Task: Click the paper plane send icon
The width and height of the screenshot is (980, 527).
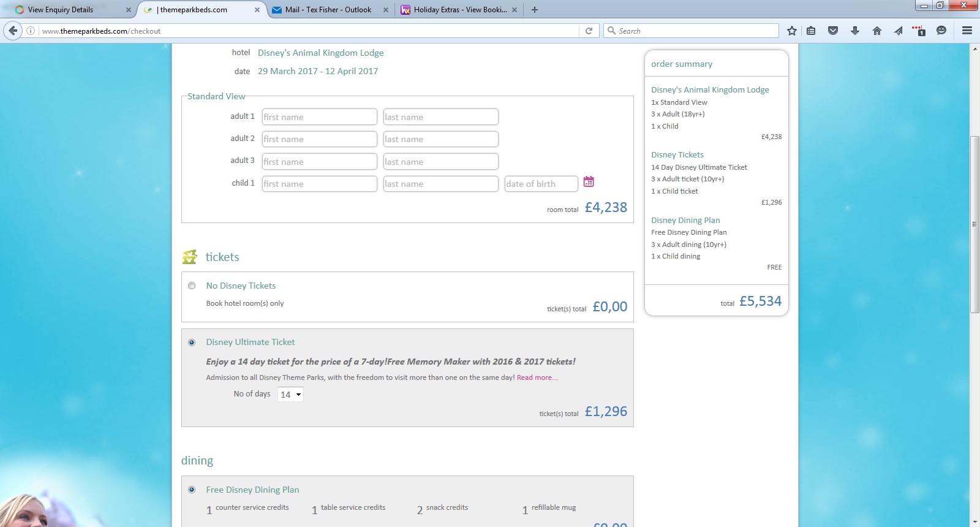Action: tap(899, 31)
